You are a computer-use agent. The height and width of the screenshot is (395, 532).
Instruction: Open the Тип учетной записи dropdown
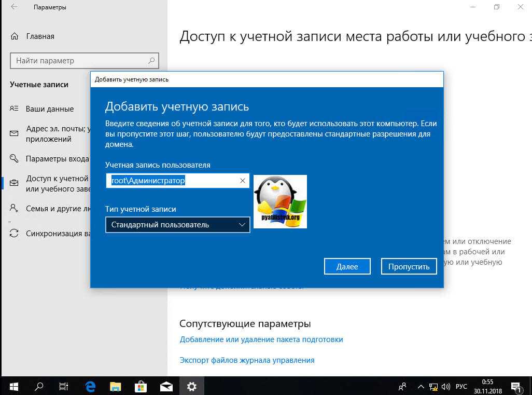tap(178, 225)
